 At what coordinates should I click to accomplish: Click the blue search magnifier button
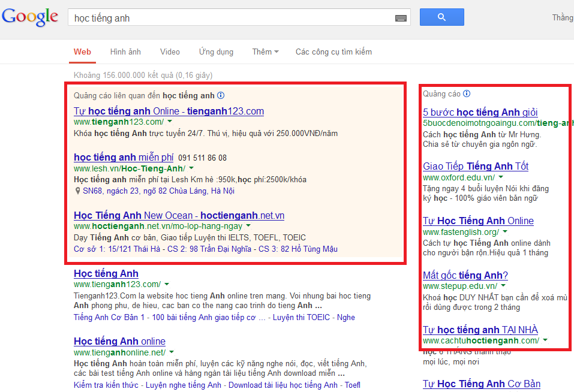click(x=442, y=17)
